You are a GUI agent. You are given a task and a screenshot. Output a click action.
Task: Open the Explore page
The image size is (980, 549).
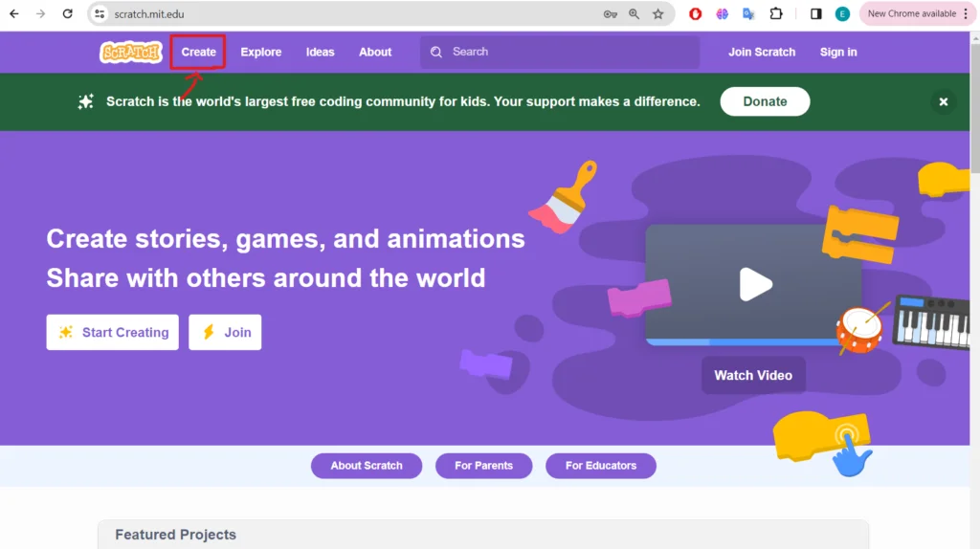click(260, 52)
